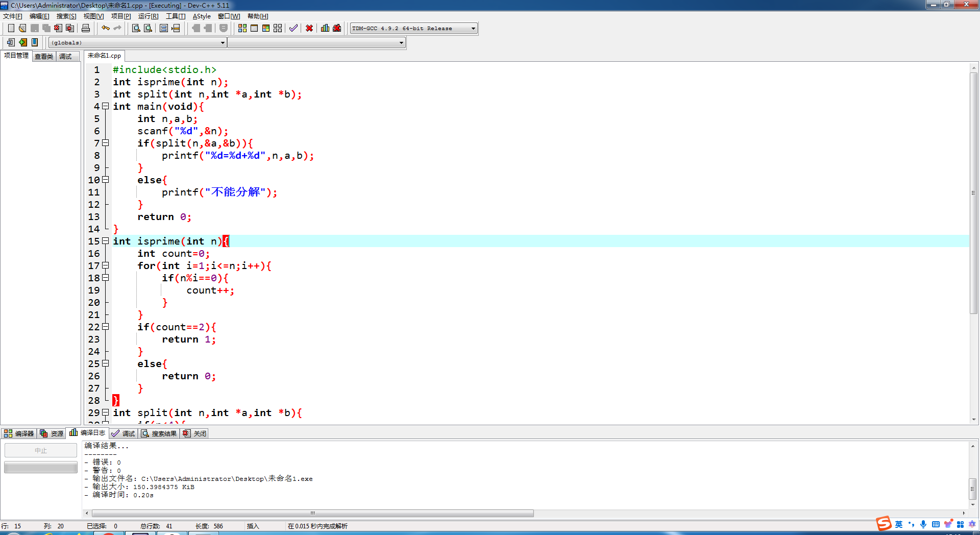The width and height of the screenshot is (980, 535).
Task: Click the Undo arrow icon
Action: (106, 28)
